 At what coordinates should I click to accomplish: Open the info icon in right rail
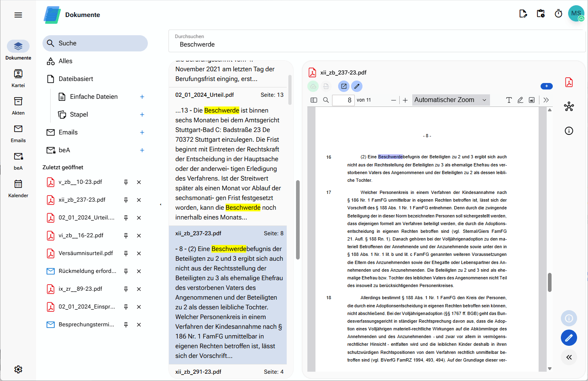coord(569,131)
